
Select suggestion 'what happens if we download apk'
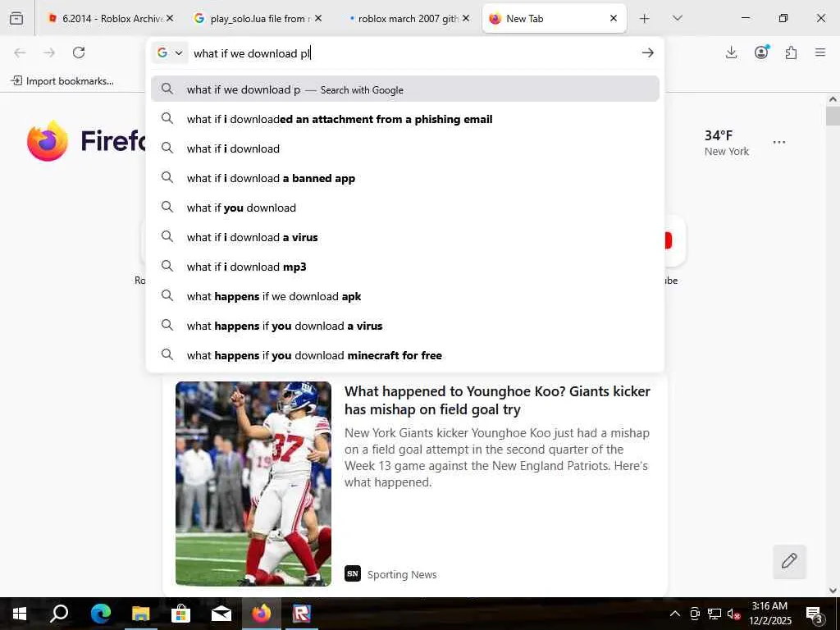point(405,295)
